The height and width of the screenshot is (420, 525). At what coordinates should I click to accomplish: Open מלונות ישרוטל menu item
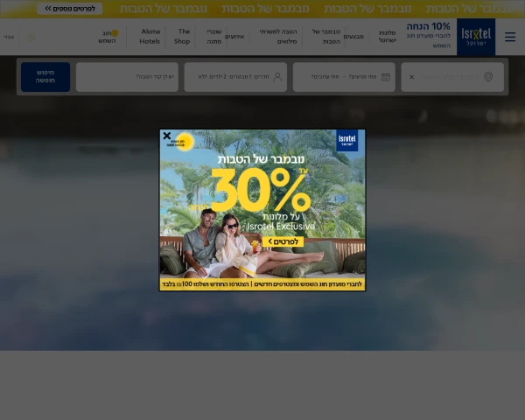388,37
